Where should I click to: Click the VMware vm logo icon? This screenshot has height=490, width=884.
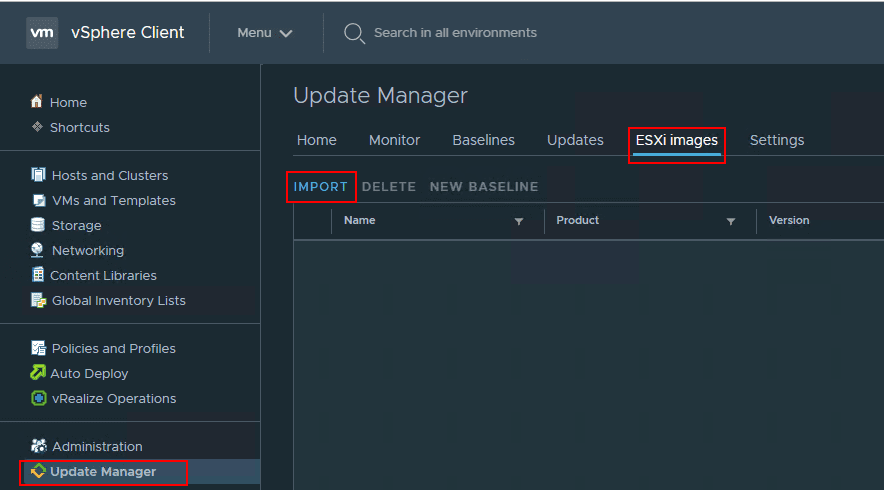42,33
